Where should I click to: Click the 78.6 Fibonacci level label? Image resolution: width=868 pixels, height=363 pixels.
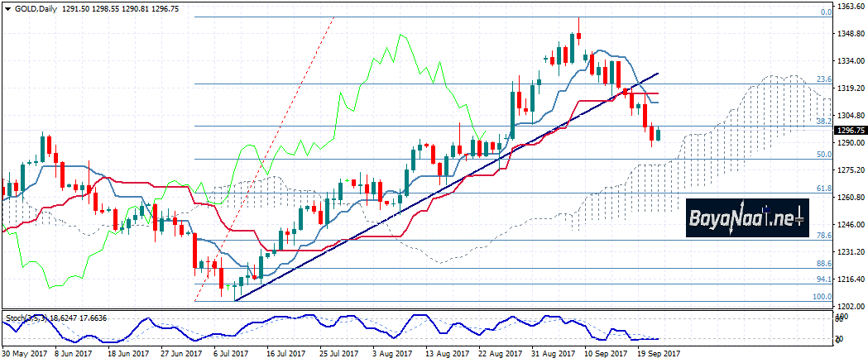824,236
